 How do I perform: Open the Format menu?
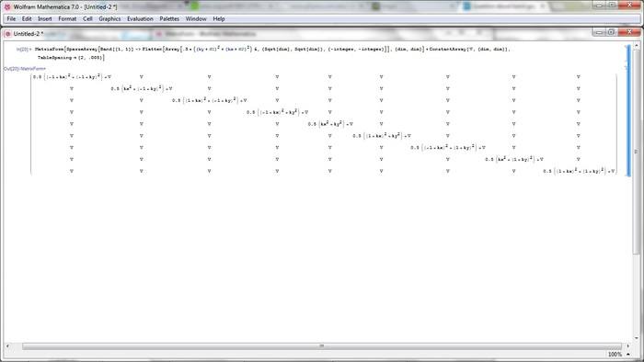(67, 19)
